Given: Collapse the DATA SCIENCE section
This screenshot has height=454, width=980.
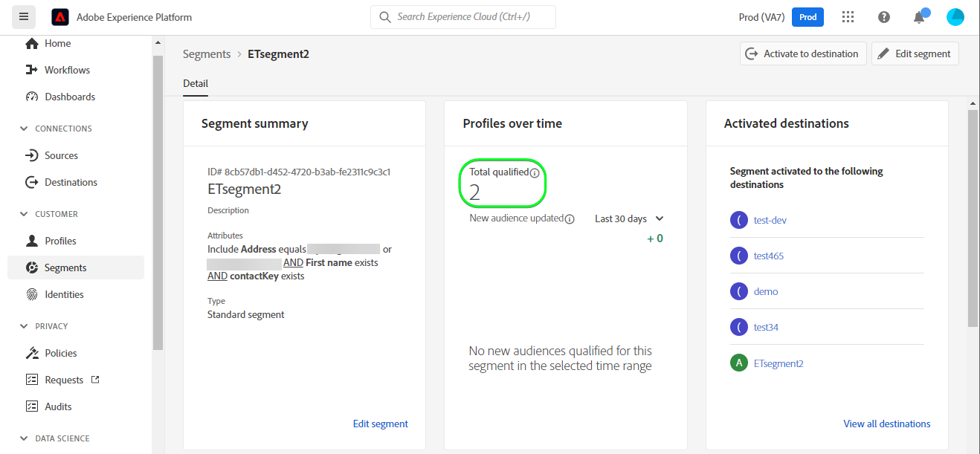Looking at the screenshot, I should 24,438.
